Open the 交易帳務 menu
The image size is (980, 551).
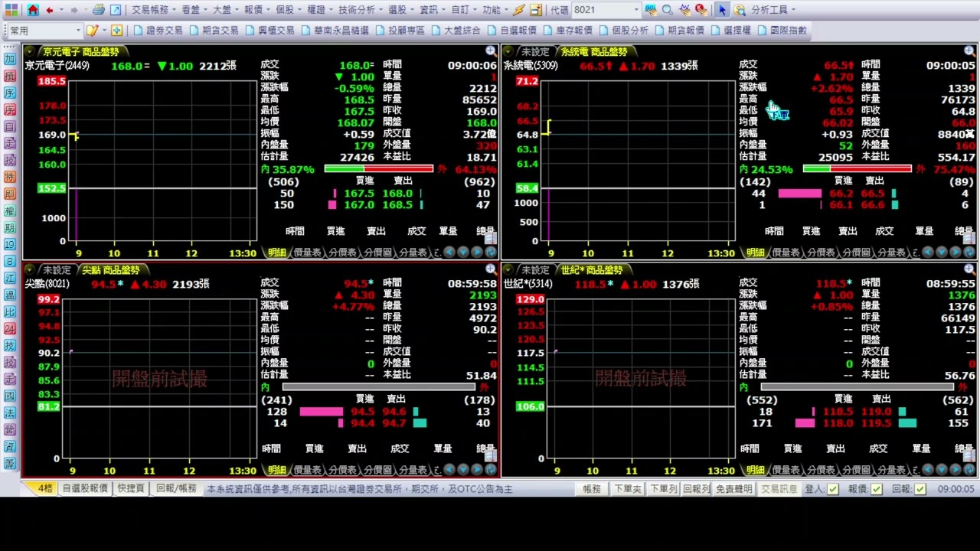(153, 10)
